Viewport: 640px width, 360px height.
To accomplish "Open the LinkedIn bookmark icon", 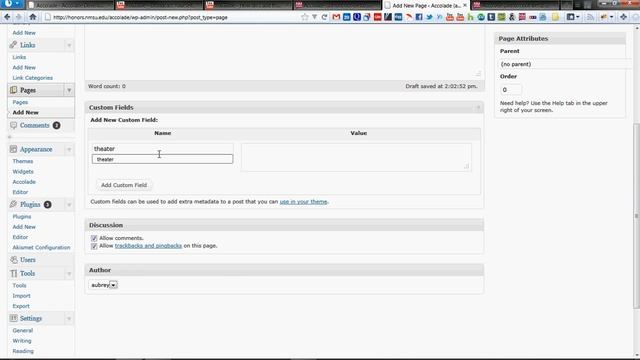I will (x=439, y=17).
